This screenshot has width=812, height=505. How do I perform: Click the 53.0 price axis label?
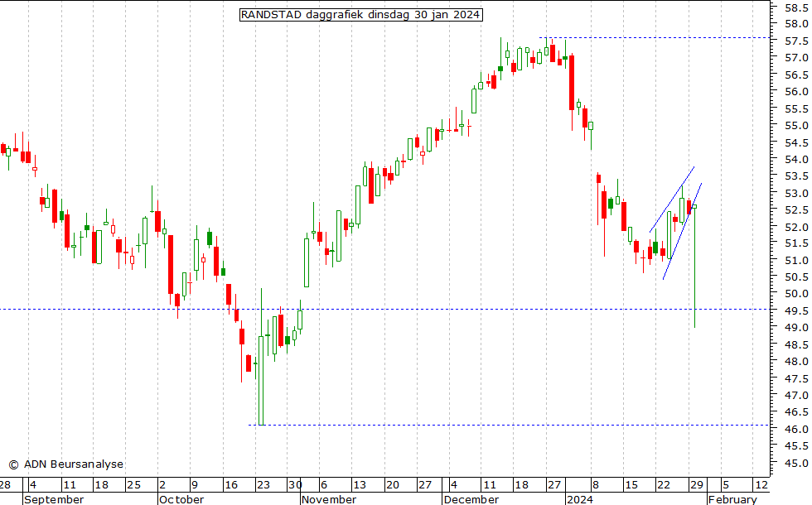[x=796, y=193]
